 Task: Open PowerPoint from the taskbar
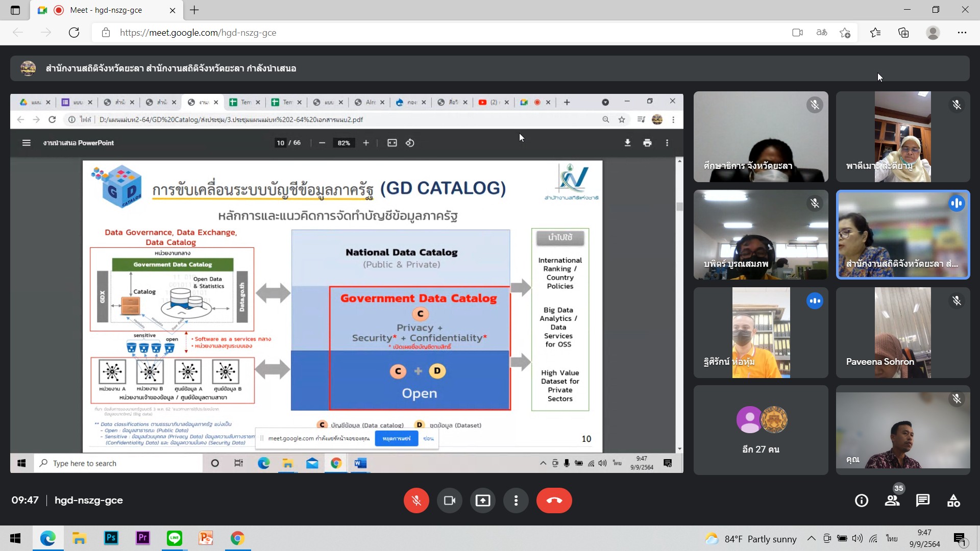(x=206, y=538)
